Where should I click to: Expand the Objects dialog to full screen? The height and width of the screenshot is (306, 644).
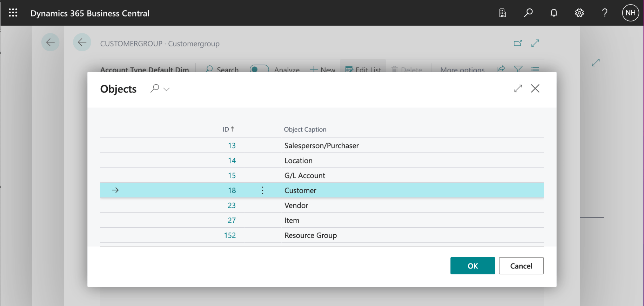click(518, 89)
